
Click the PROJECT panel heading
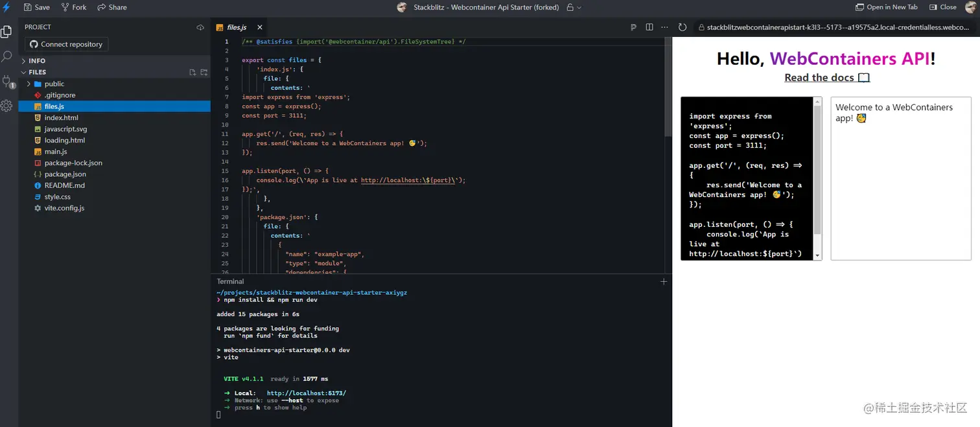[38, 27]
